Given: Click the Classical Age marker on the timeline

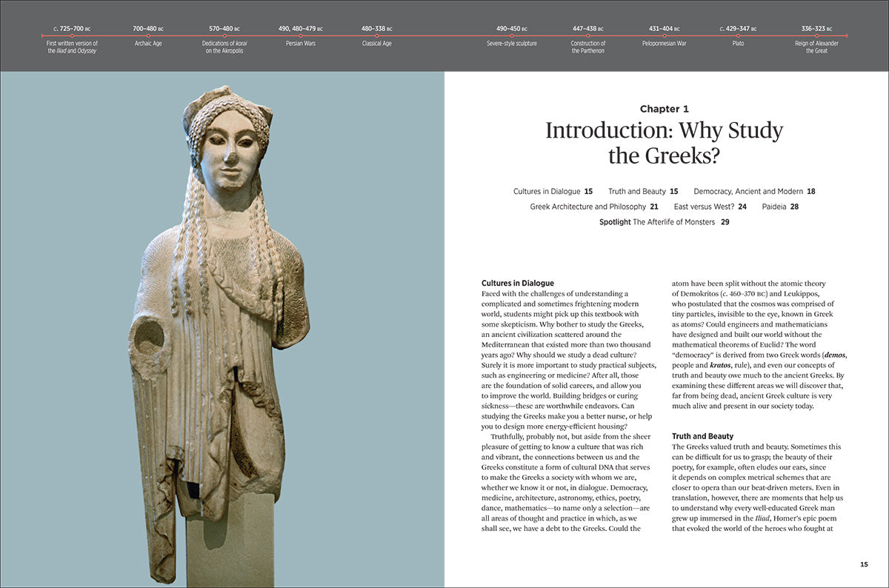Looking at the screenshot, I should [376, 36].
